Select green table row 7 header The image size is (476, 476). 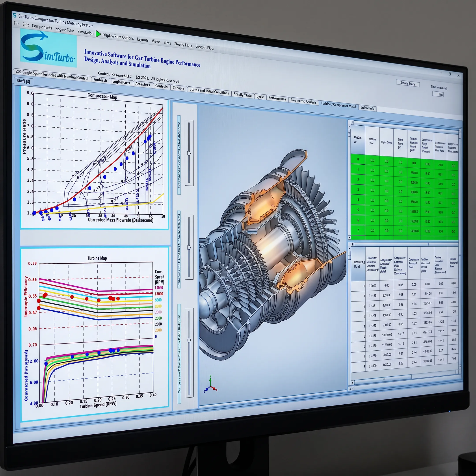358,230
